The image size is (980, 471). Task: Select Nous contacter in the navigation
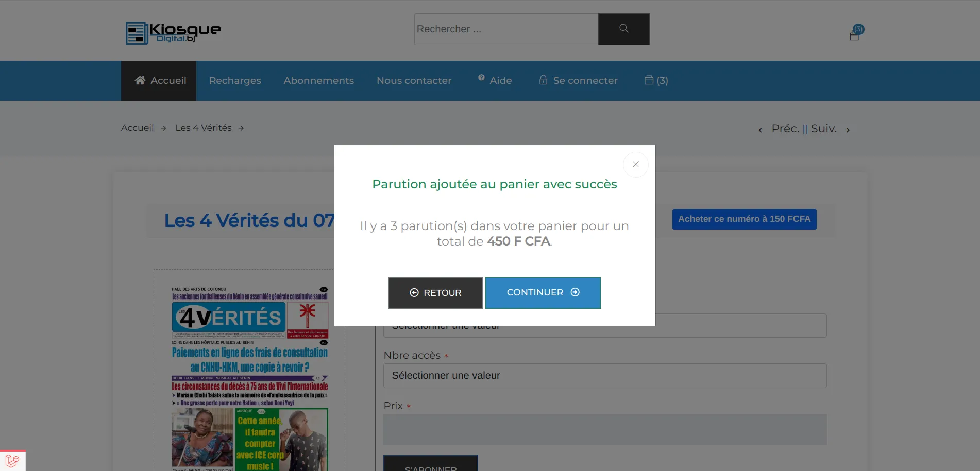(414, 80)
